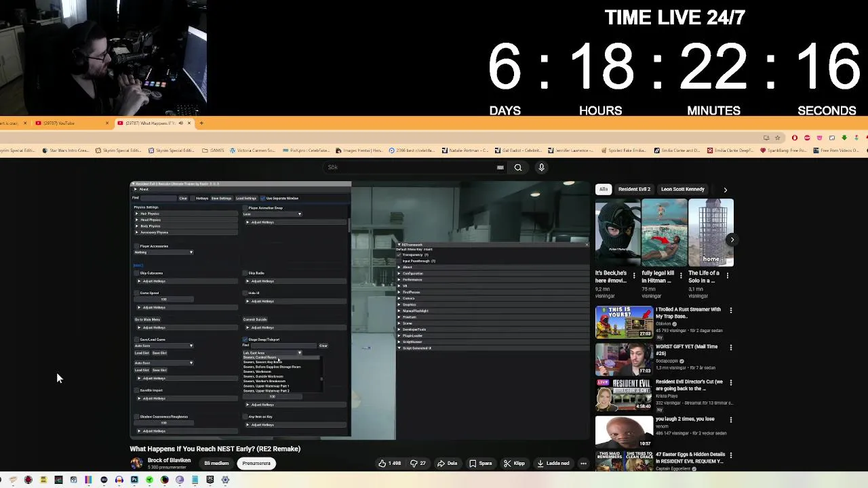Image resolution: width=868 pixels, height=488 pixels.
Task: Open the GAMES bookmarks folder
Action: pos(213,150)
